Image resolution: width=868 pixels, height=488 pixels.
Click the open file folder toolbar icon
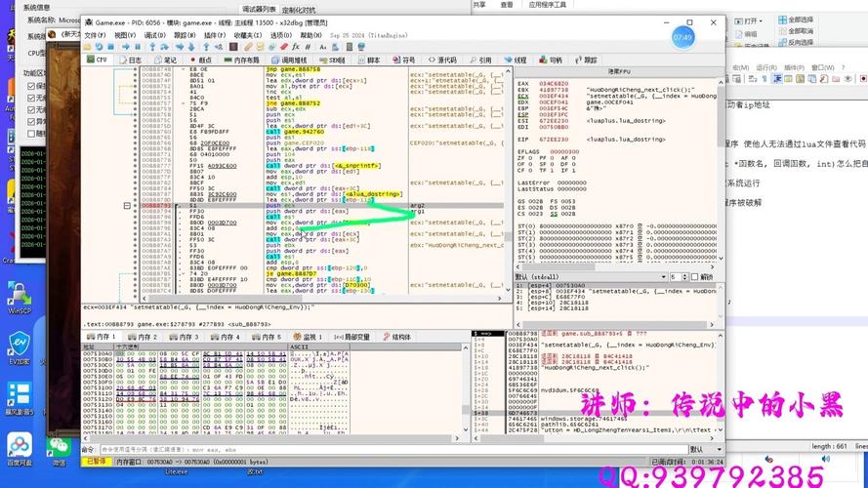click(88, 46)
